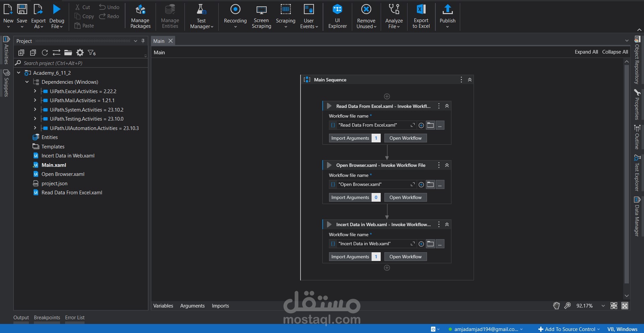Image resolution: width=644 pixels, height=333 pixels.
Task: Click Collapse All in the designer
Action: click(x=615, y=52)
